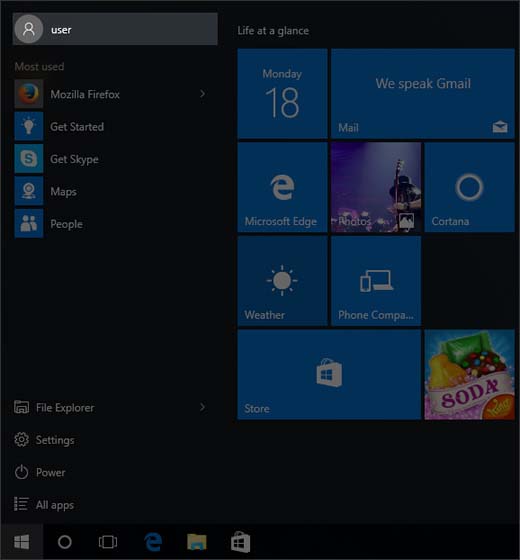Screen dimensions: 520x560
Task: Click the Get Started lightbulb icon
Action: tap(29, 126)
